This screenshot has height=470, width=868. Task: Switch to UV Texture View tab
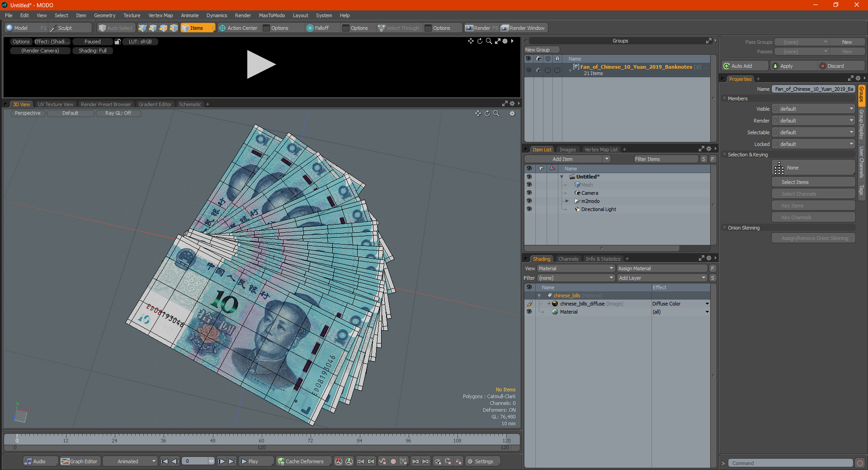(56, 104)
